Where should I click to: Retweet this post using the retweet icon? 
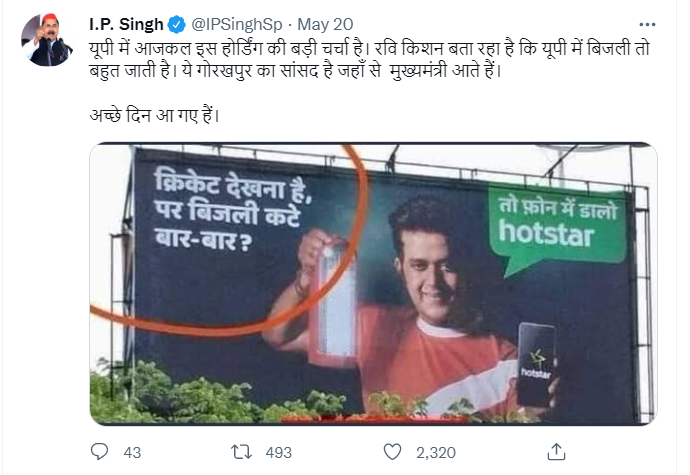tap(243, 452)
